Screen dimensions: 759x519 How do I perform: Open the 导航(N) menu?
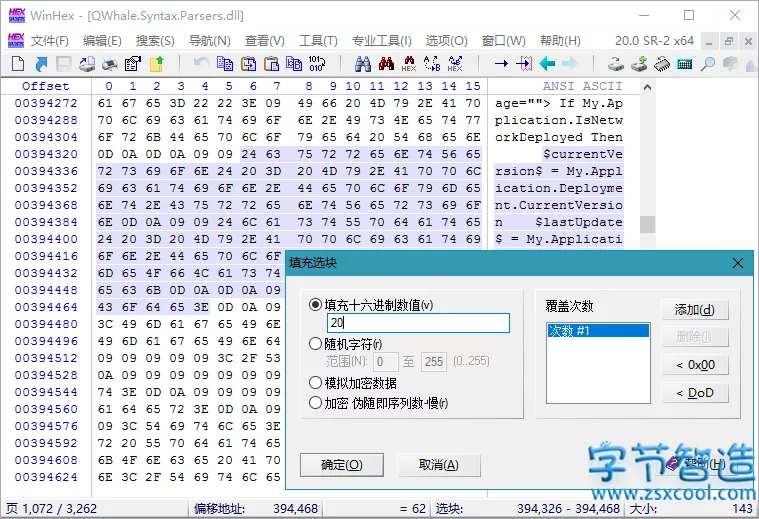(x=209, y=41)
